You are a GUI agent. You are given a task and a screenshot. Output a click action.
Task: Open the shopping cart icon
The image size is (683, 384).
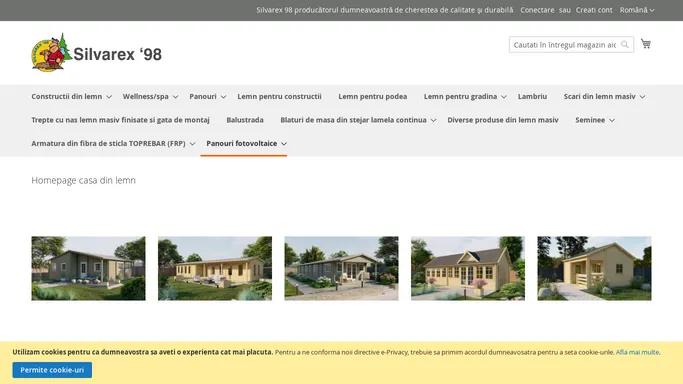[x=646, y=44]
